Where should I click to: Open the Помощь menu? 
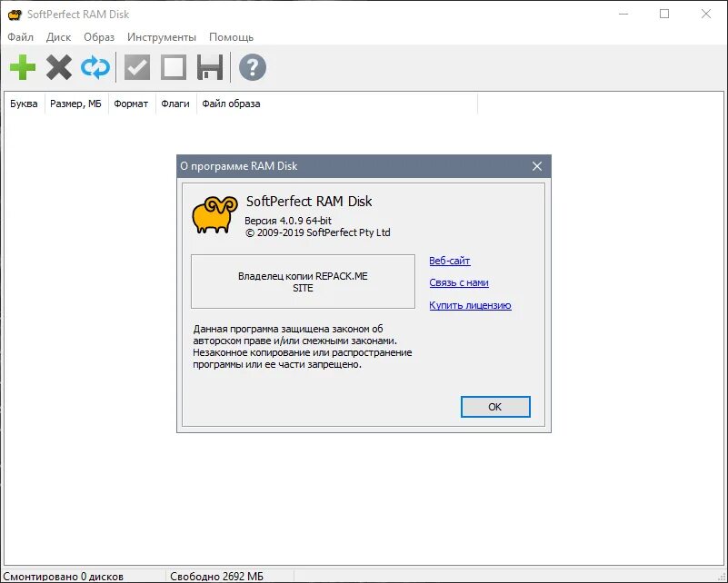click(x=231, y=37)
